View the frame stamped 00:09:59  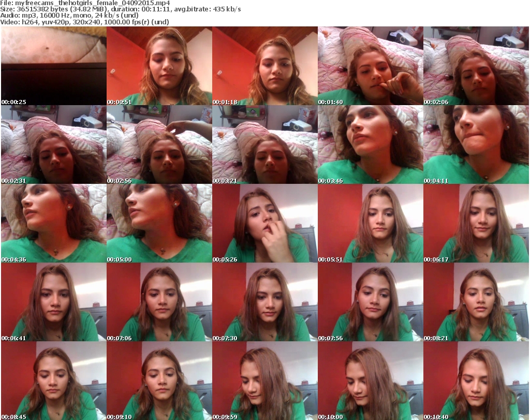click(265, 381)
